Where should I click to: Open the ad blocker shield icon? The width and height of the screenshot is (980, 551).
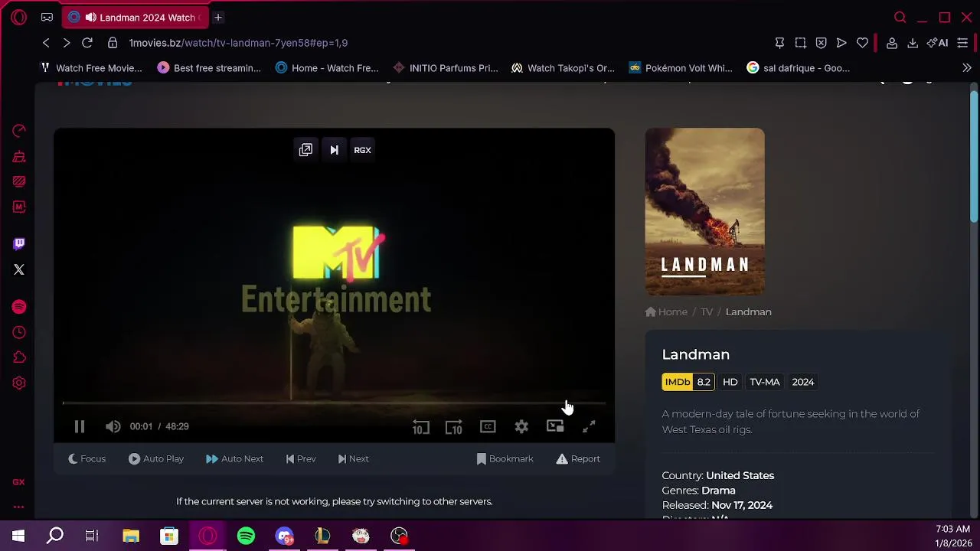821,43
